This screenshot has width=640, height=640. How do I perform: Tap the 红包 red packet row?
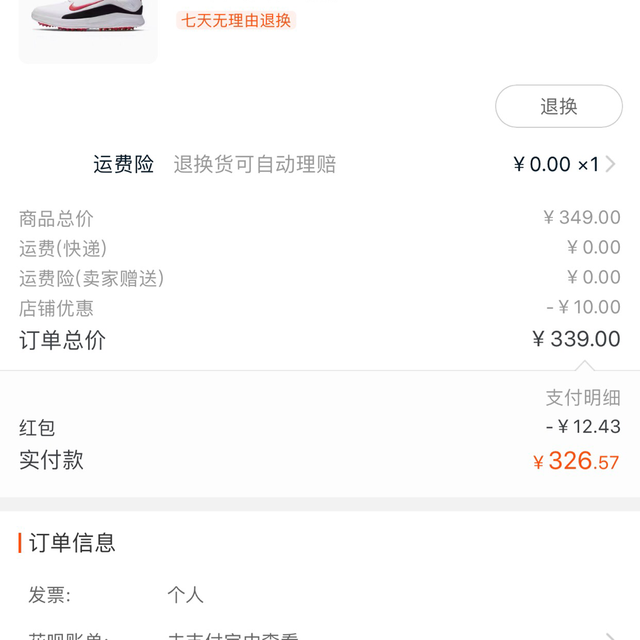tap(38, 428)
